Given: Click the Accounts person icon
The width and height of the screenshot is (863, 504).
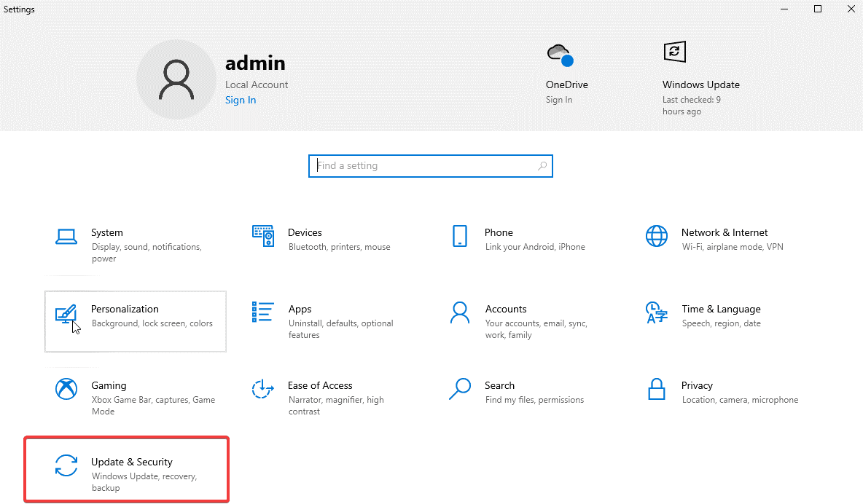Looking at the screenshot, I should tap(460, 312).
